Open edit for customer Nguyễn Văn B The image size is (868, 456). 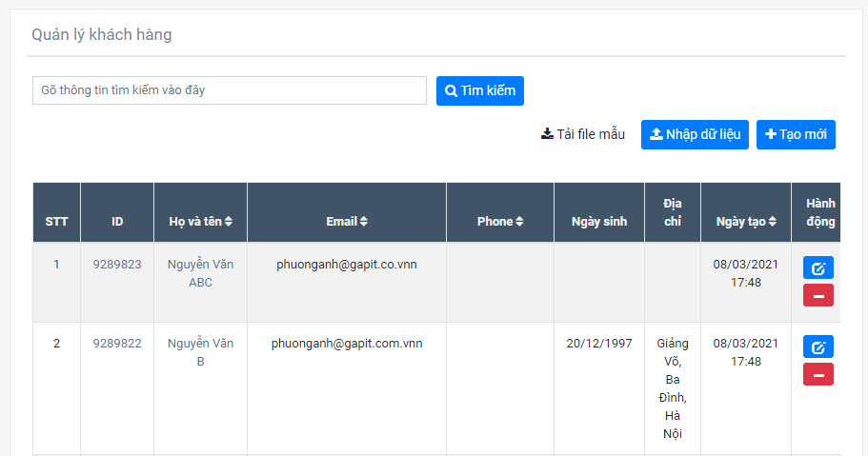[818, 347]
